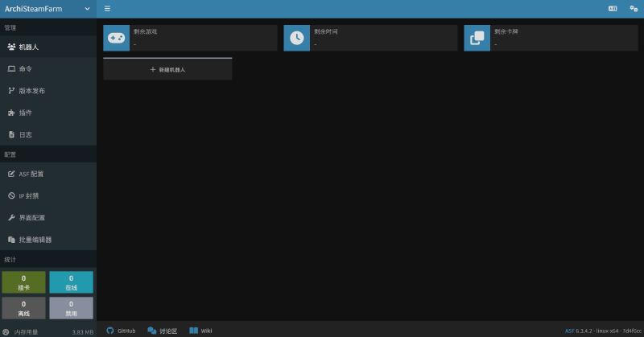The image size is (644, 337).
Task: Click the cards icon on 剩余卡牌 card
Action: pos(477,38)
